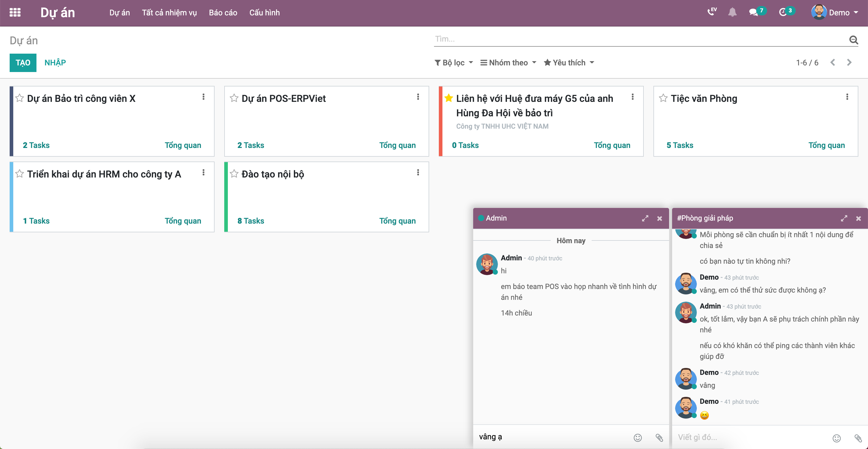Open the Nhóm theo group-by dropdown
This screenshot has height=449, width=868.
[508, 63]
